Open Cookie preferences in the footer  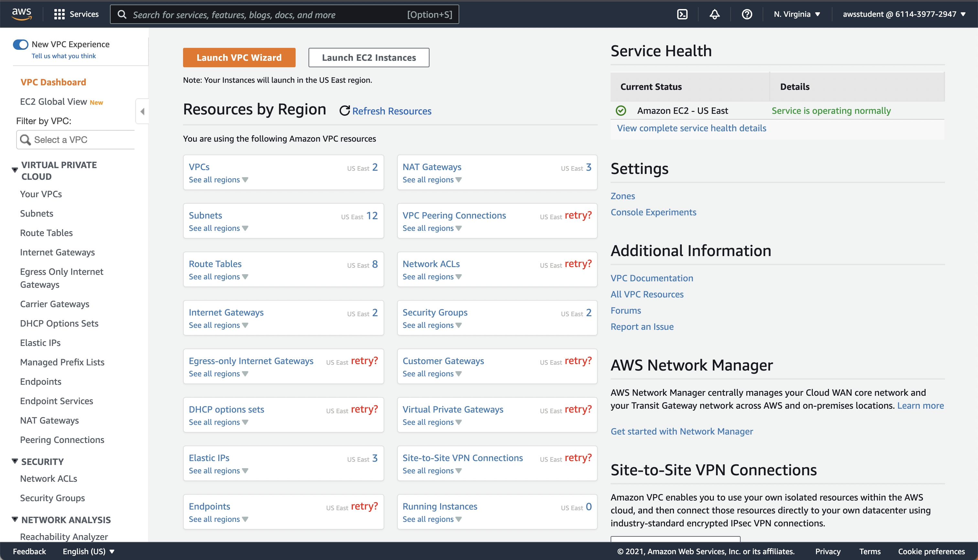point(931,551)
